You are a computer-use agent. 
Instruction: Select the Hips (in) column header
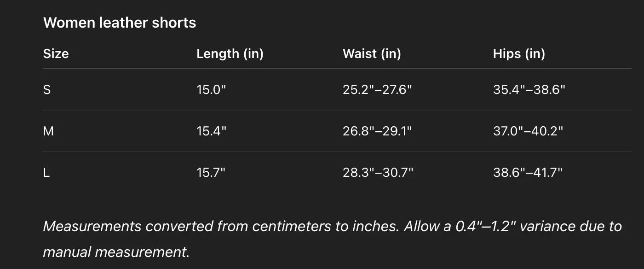tap(519, 53)
